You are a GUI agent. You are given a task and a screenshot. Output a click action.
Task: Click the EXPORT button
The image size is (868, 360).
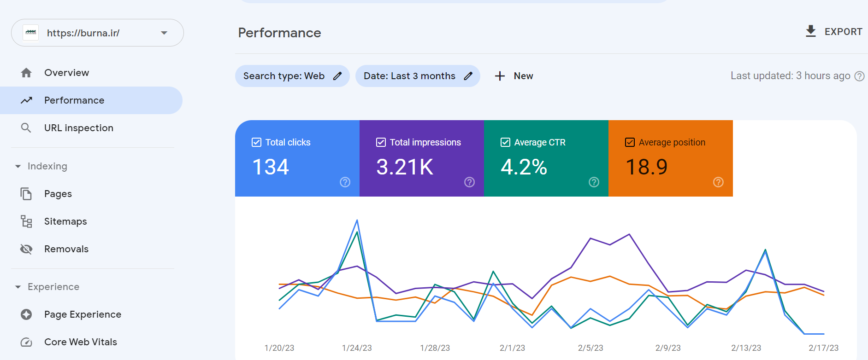834,32
